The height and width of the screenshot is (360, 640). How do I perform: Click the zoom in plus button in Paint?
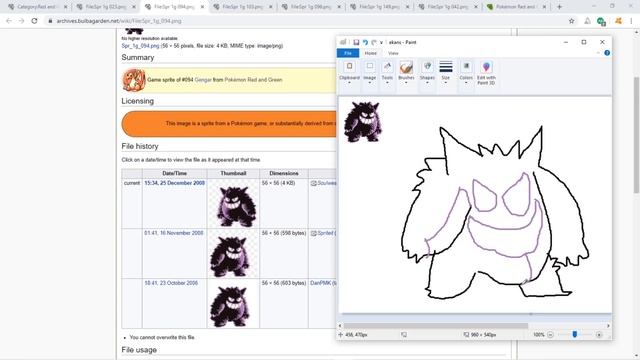tap(599, 335)
